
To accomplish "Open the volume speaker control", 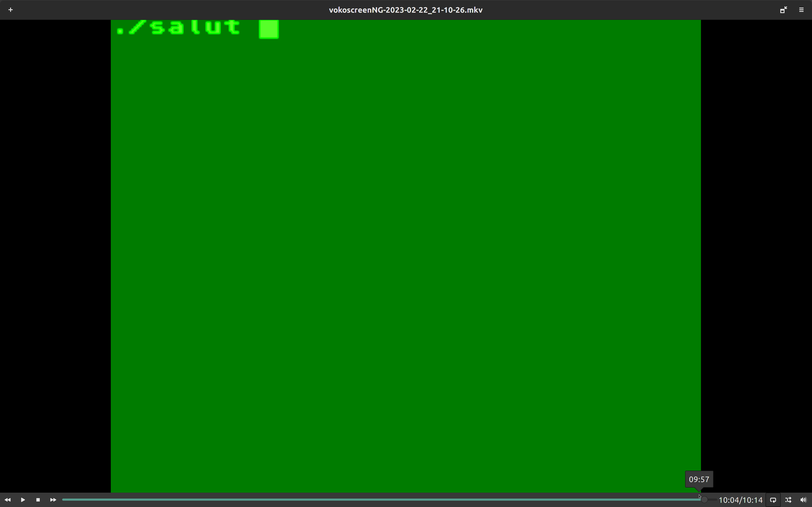I will point(803,500).
